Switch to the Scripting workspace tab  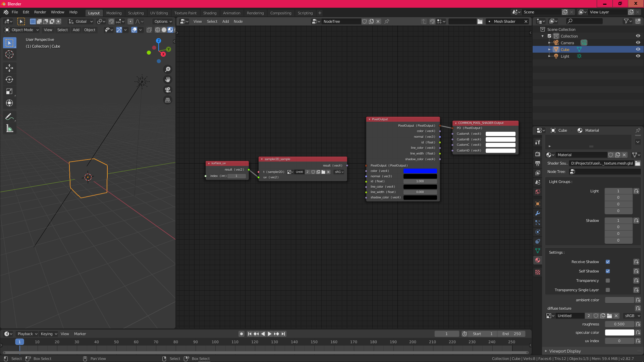[305, 13]
